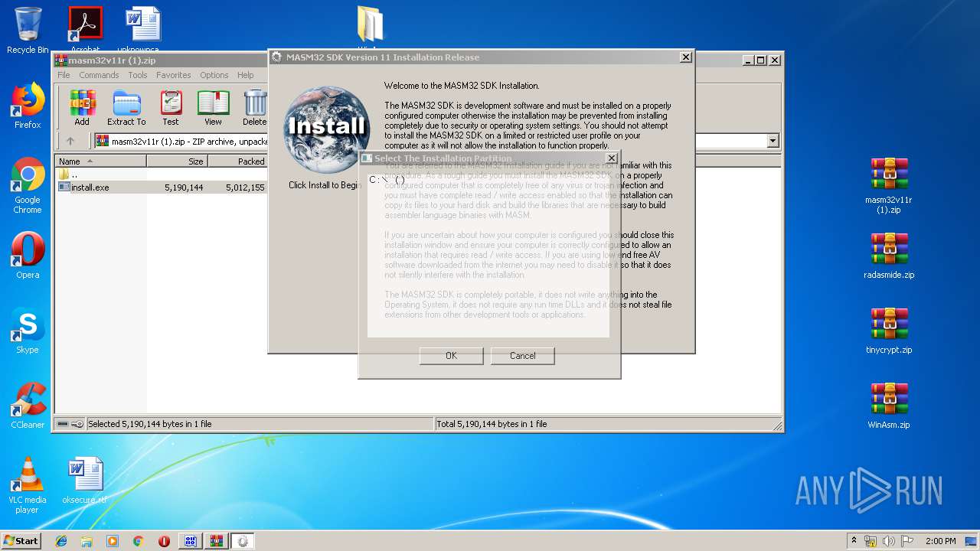Select masm32v11r (1).zip desktop archive

point(889,185)
